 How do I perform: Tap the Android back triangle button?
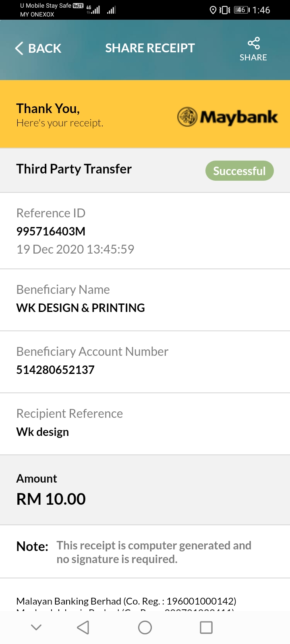point(83,627)
